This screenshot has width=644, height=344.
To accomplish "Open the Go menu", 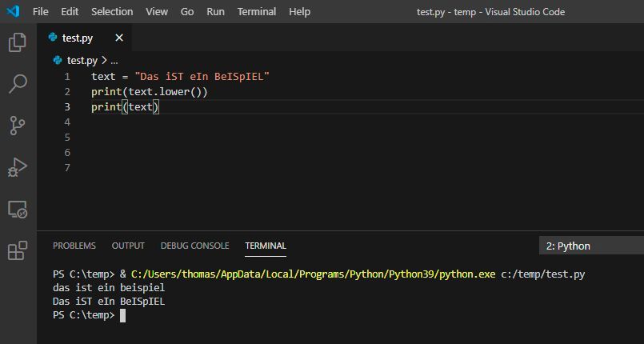I will [x=187, y=11].
